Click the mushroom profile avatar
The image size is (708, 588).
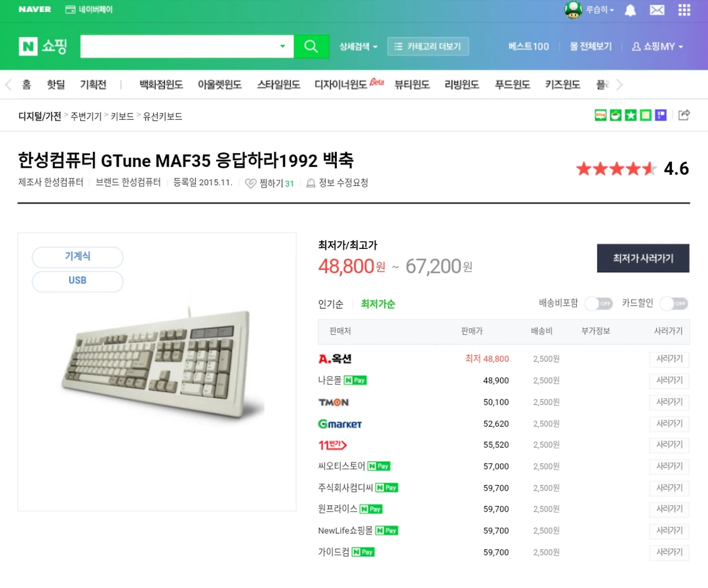573,10
